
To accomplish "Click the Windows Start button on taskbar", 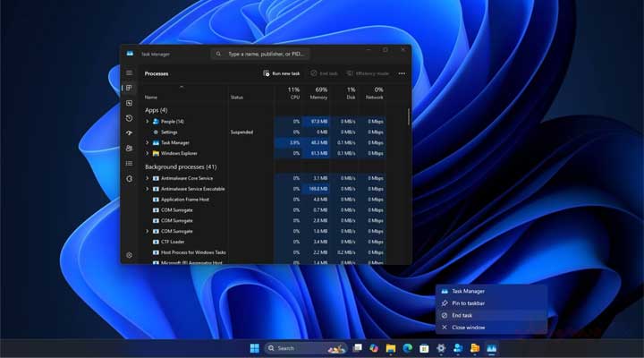I will click(255, 348).
